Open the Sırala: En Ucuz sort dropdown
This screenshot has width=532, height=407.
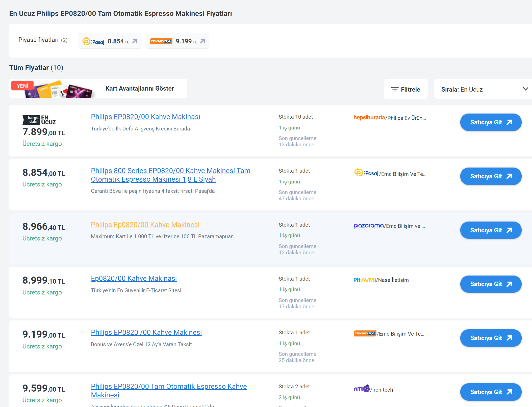coord(483,89)
